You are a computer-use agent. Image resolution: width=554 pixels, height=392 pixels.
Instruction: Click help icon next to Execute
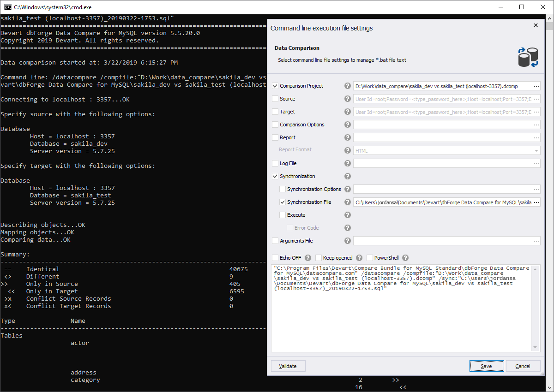348,215
